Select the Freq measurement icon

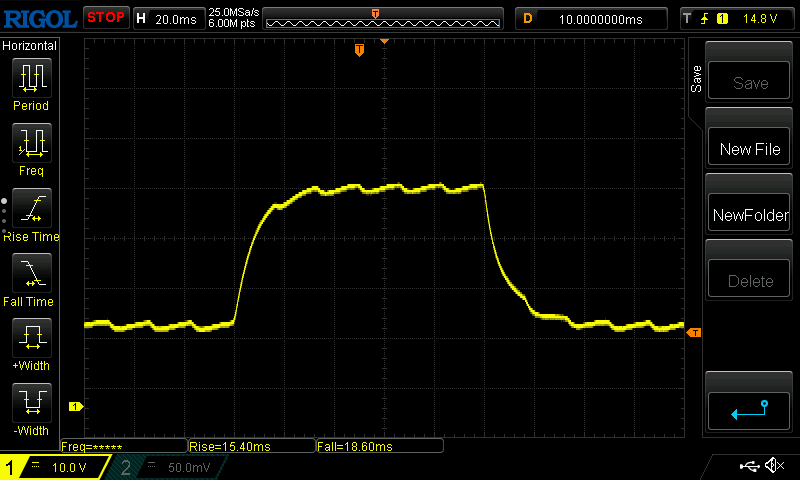coord(32,143)
